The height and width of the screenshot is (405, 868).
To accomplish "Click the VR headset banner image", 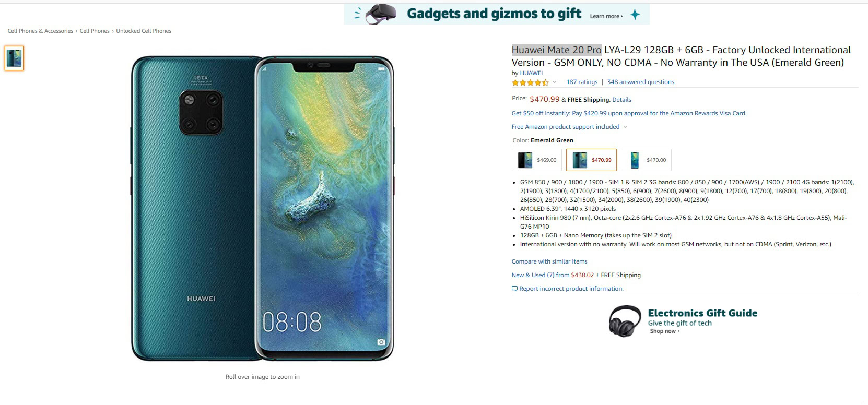I will point(380,14).
